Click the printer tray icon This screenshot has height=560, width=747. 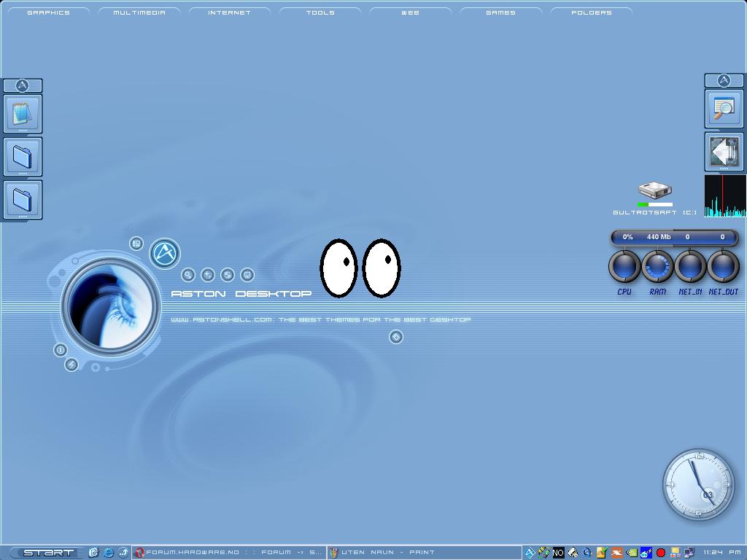[x=573, y=553]
